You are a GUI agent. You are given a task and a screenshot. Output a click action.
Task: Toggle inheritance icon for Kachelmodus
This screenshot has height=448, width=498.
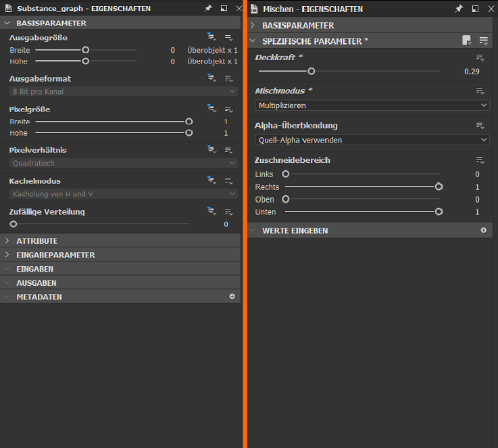[x=211, y=180]
